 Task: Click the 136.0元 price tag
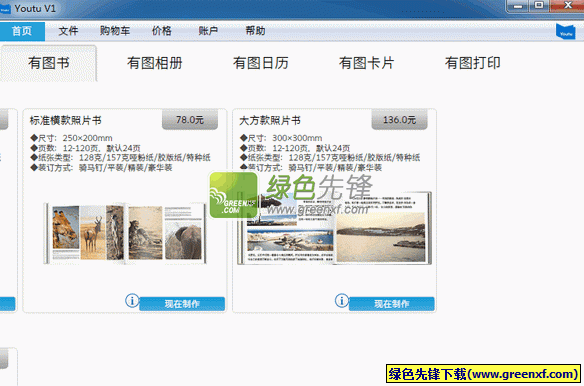point(399,120)
